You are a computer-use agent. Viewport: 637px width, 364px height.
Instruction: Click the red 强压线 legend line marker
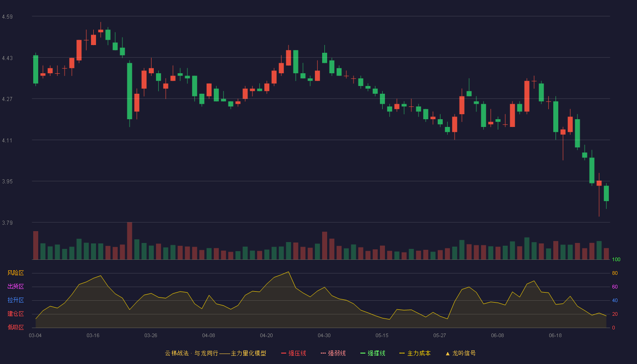point(283,353)
